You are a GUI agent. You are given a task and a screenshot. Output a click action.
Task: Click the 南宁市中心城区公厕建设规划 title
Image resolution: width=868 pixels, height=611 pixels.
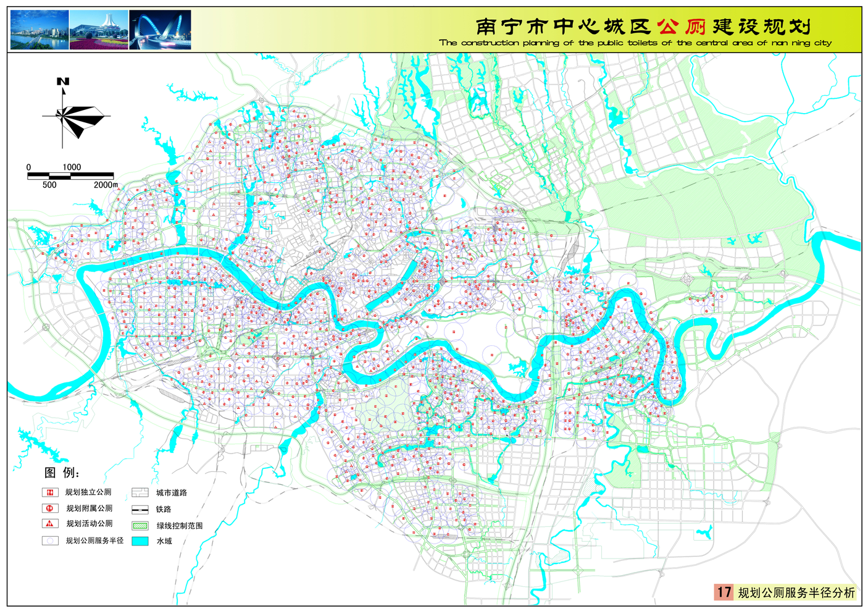pyautogui.click(x=643, y=27)
